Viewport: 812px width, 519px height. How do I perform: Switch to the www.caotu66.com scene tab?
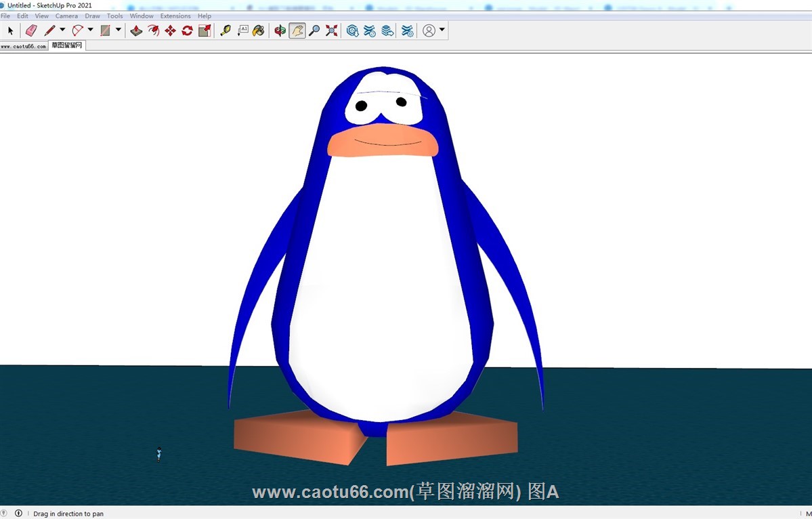(24, 45)
